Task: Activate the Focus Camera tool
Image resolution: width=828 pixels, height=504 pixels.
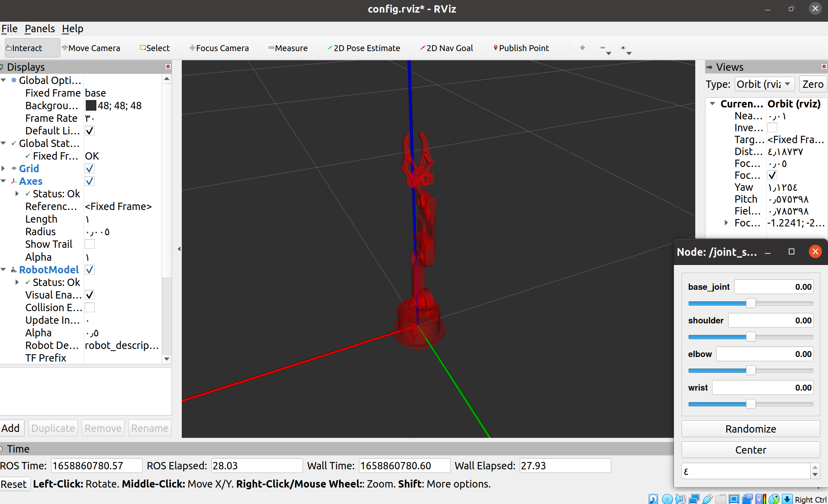Action: coord(219,48)
